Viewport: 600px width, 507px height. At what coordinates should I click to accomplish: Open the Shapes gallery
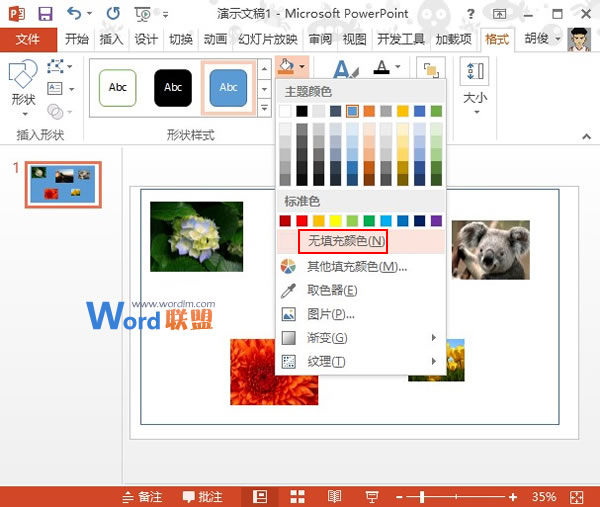pyautogui.click(x=23, y=88)
